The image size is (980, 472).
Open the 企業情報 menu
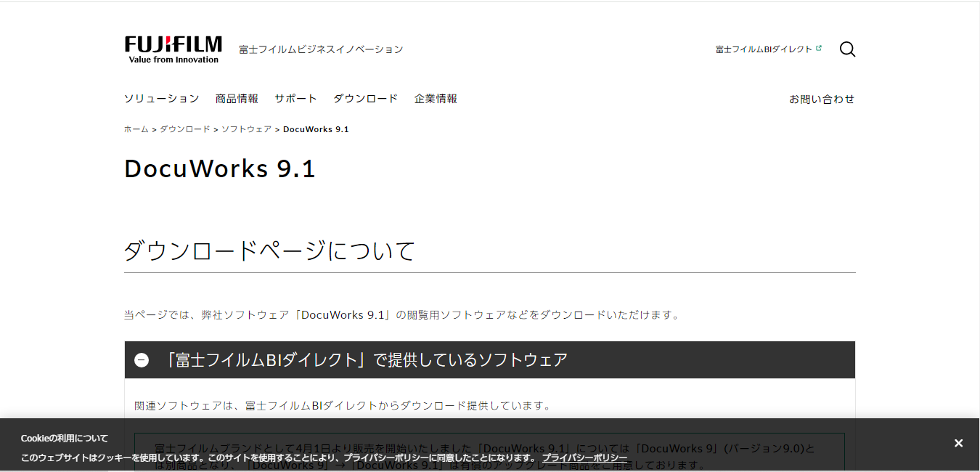tap(436, 99)
